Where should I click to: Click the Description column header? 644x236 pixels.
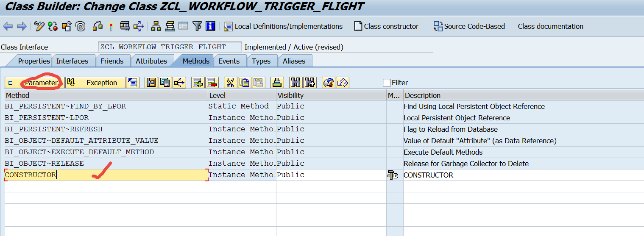(x=524, y=95)
